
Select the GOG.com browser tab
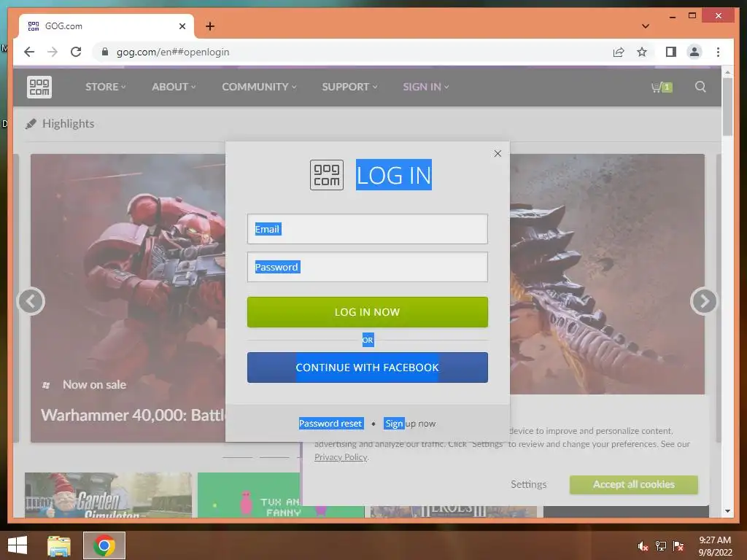pyautogui.click(x=107, y=26)
